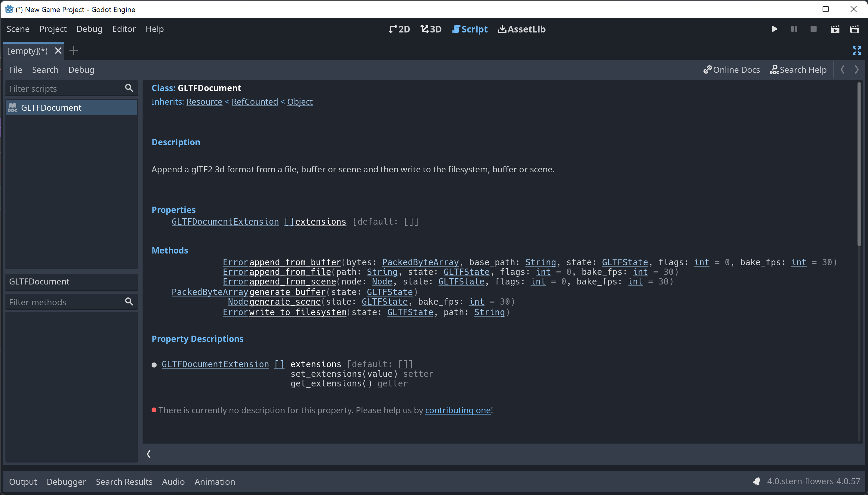
Task: Navigate forward in the class reference history
Action: coord(857,70)
